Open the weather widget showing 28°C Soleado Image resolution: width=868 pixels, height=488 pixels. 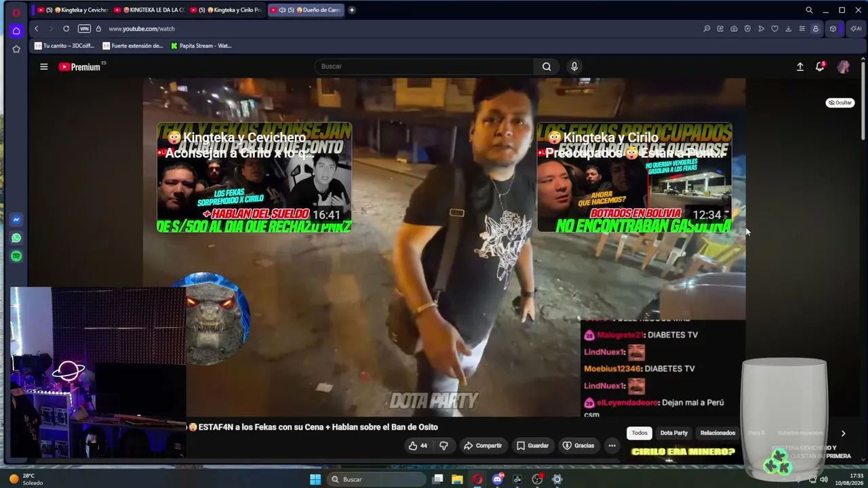point(26,479)
